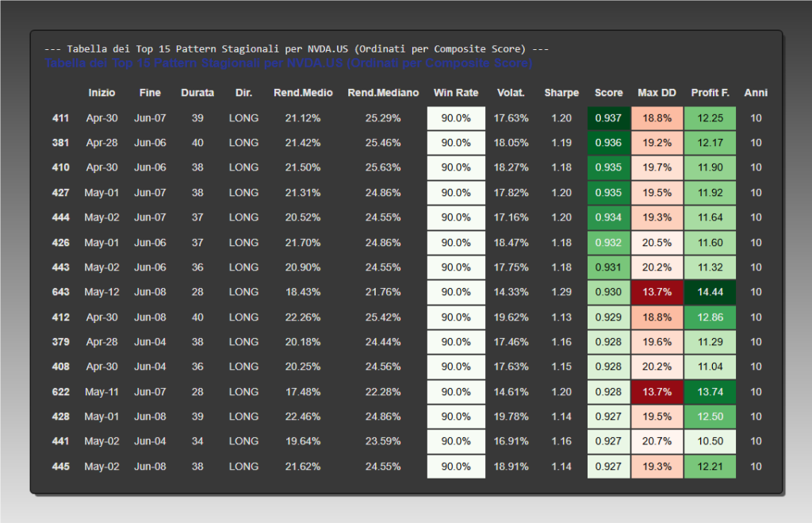
Task: Select row index 643
Action: click(60, 292)
